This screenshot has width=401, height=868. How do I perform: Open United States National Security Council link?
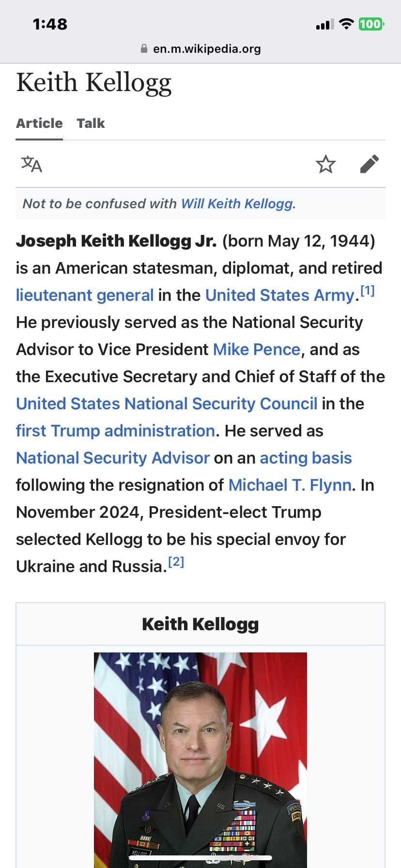(167, 403)
